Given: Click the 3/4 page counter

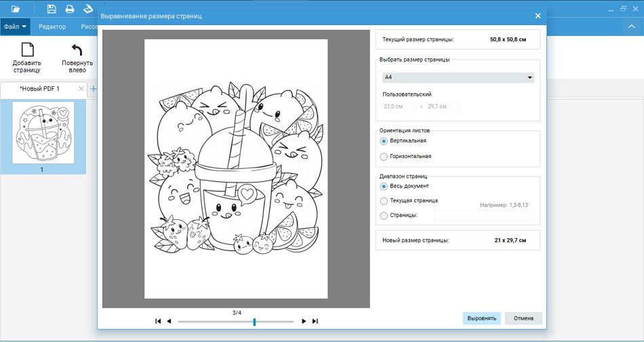Looking at the screenshot, I should (x=237, y=313).
